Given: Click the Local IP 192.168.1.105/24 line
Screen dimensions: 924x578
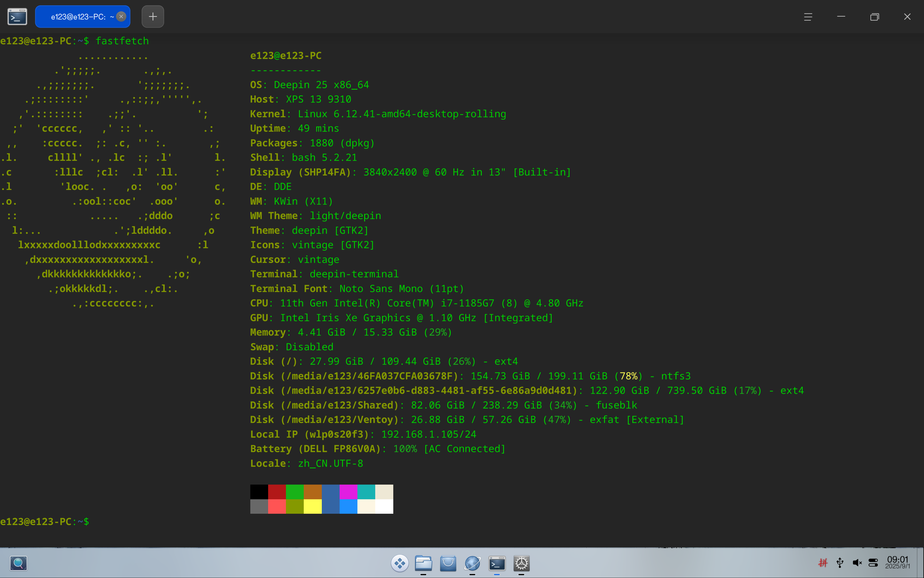Looking at the screenshot, I should point(363,434).
